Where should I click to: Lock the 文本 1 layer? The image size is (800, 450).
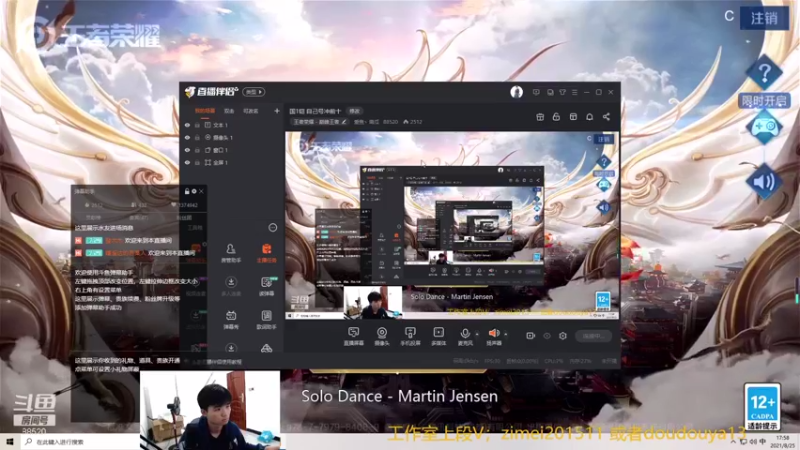(x=197, y=125)
